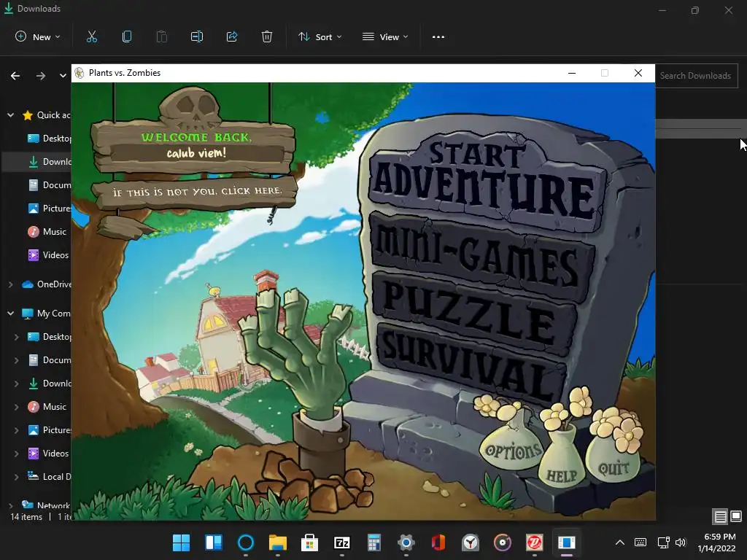Screen dimensions: 747x560
Task: Show hidden icons tray chevron
Action: [x=620, y=542]
